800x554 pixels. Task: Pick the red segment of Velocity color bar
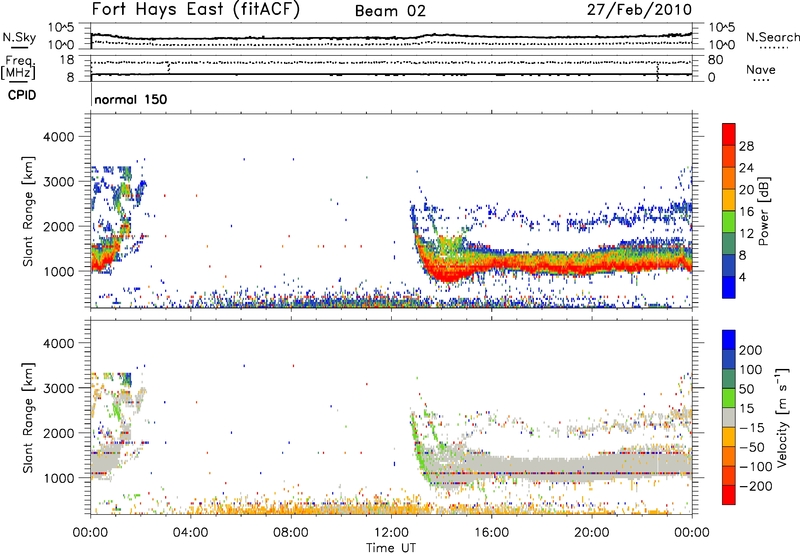[x=729, y=495]
